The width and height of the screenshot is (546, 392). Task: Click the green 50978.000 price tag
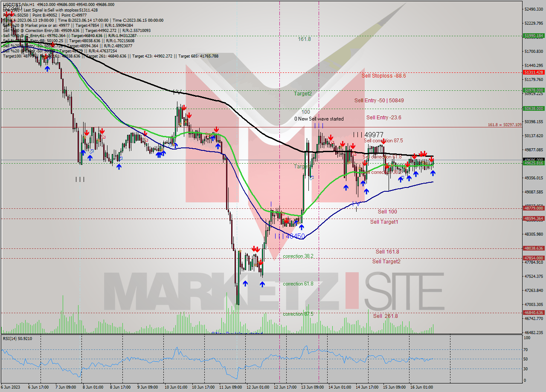534,90
